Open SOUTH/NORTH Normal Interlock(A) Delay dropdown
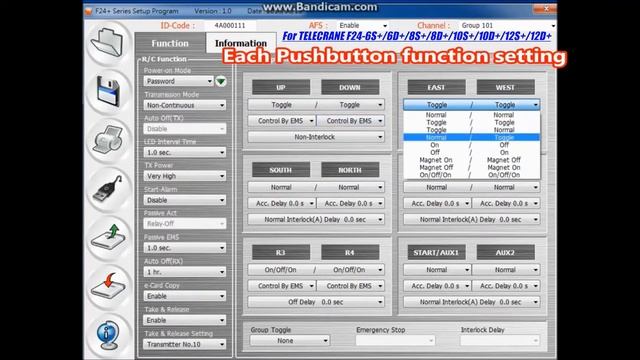Viewport: 640px width, 360px height. [x=316, y=220]
